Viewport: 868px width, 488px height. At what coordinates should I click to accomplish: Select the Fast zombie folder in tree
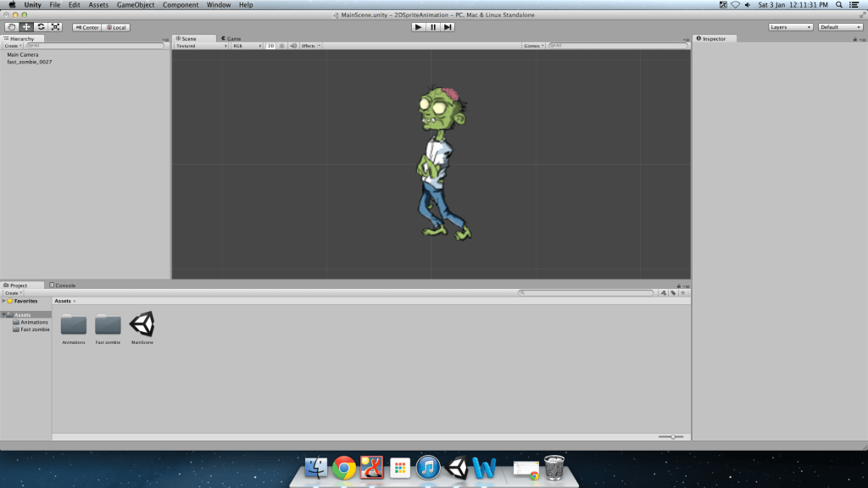point(31,330)
